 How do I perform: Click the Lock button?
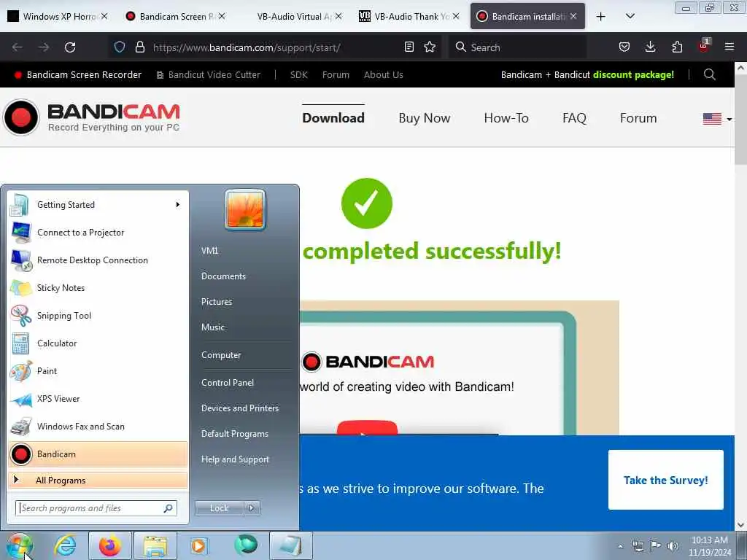[220, 508]
